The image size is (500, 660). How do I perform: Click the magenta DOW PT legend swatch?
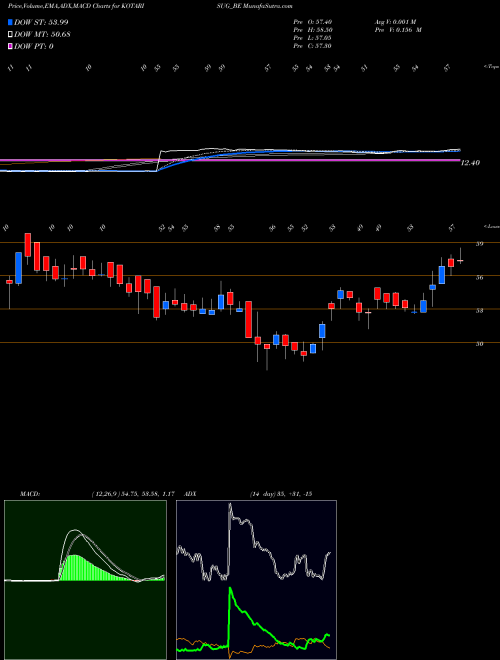(11, 46)
